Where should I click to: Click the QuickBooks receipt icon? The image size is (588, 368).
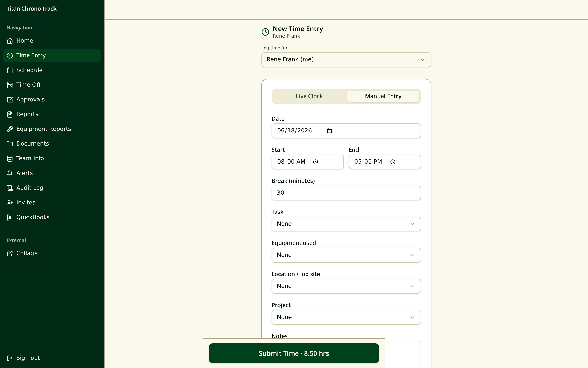[10, 217]
